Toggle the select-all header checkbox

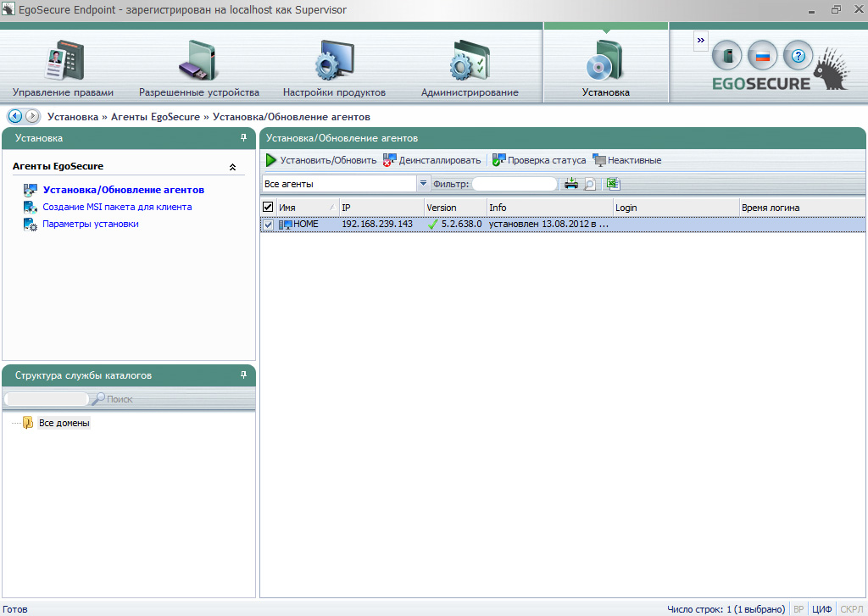click(x=268, y=207)
